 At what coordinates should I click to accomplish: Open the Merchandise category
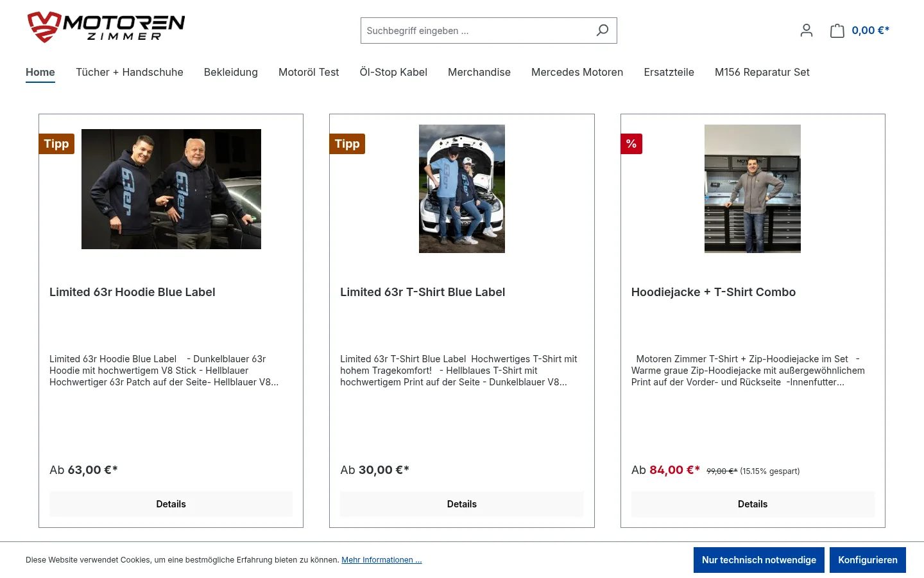pyautogui.click(x=479, y=72)
